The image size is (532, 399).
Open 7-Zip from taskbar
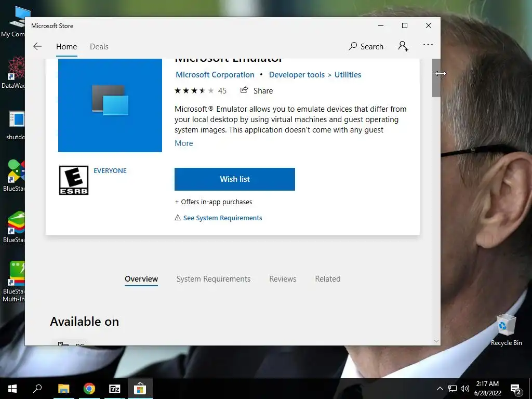[x=115, y=389]
